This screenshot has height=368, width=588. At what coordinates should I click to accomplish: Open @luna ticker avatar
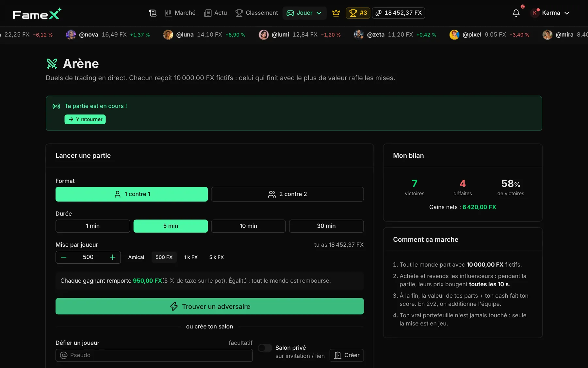coord(168,35)
